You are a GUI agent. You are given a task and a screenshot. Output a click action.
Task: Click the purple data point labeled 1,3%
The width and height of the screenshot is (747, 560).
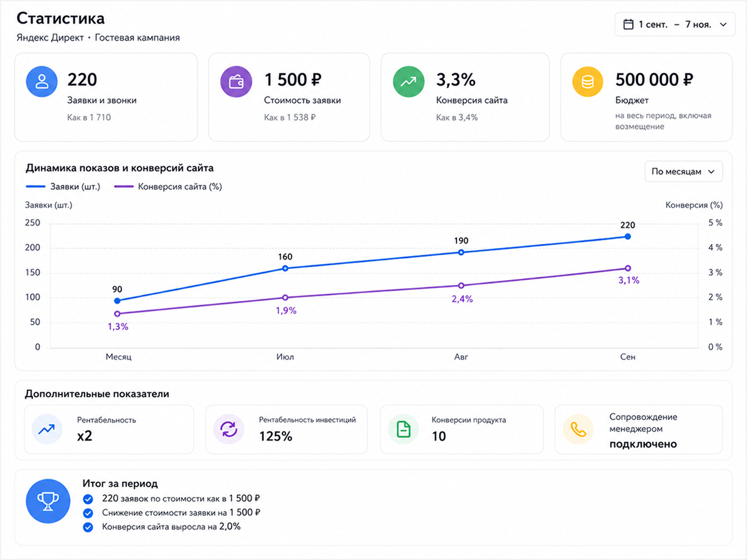pyautogui.click(x=118, y=314)
